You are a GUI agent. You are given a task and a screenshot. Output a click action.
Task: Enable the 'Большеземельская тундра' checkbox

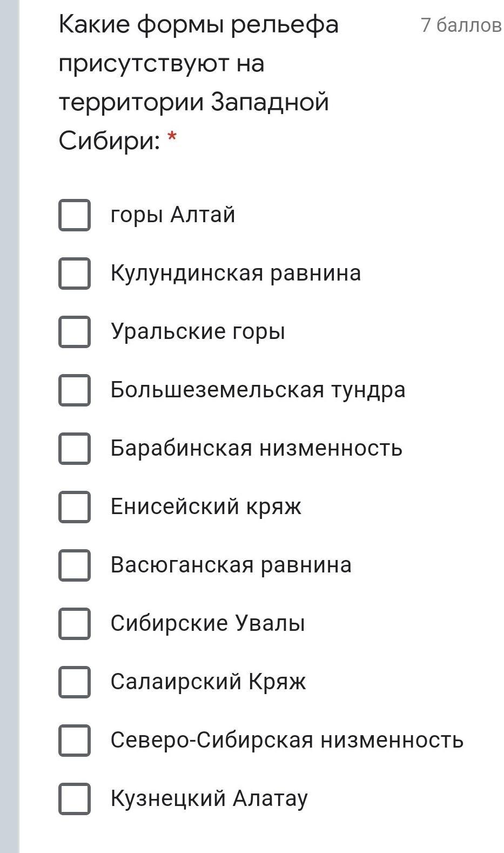[x=75, y=390]
